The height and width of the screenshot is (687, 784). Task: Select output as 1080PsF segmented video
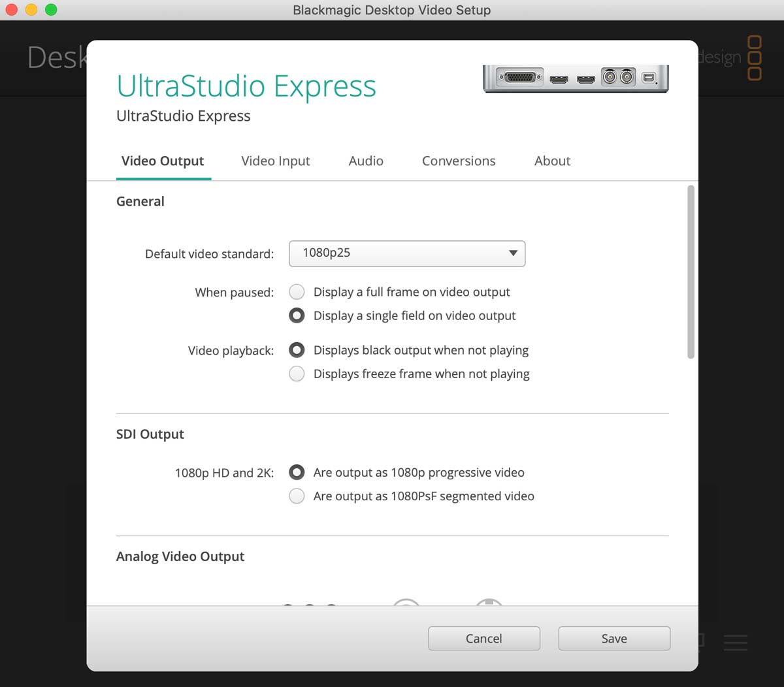point(297,496)
